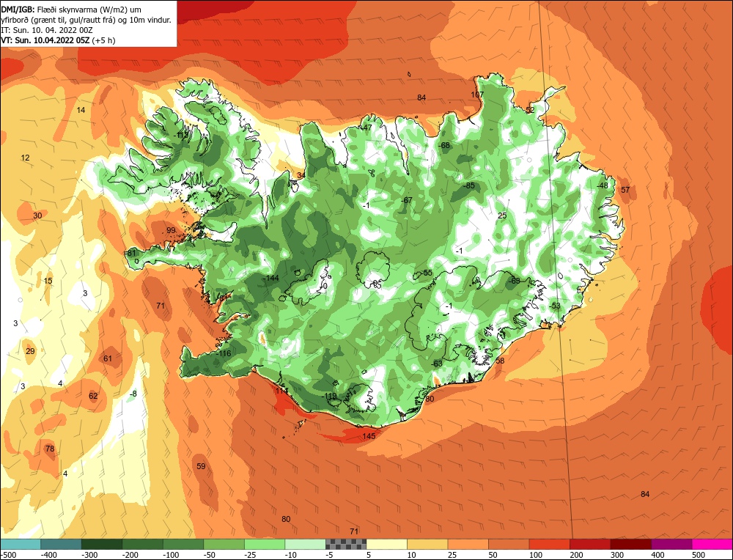
Task: Click the map value '29' in western ocean
Action: point(30,351)
